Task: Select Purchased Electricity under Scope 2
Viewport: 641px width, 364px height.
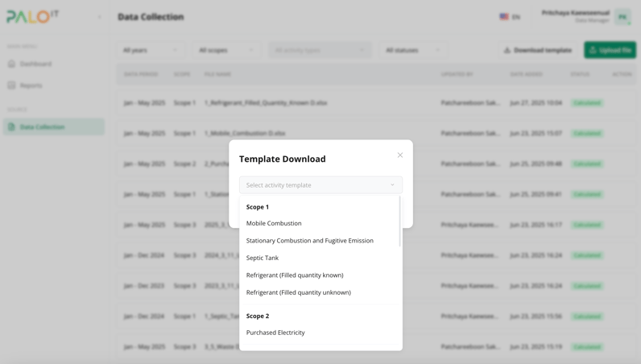Action: point(275,333)
